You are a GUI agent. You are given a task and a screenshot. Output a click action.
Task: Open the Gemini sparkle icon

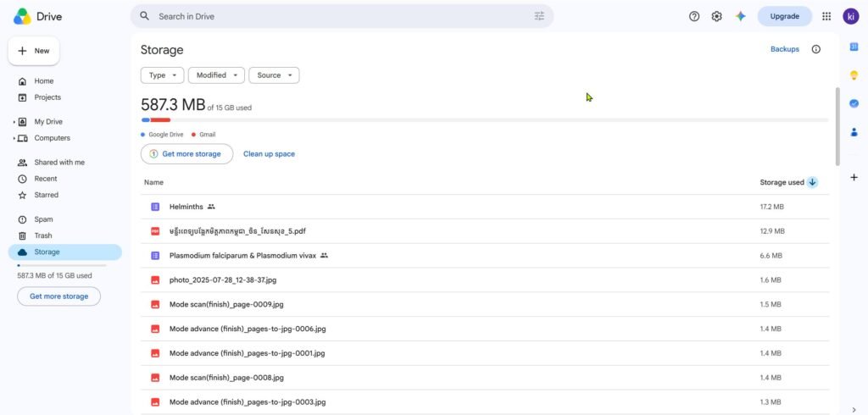point(741,16)
